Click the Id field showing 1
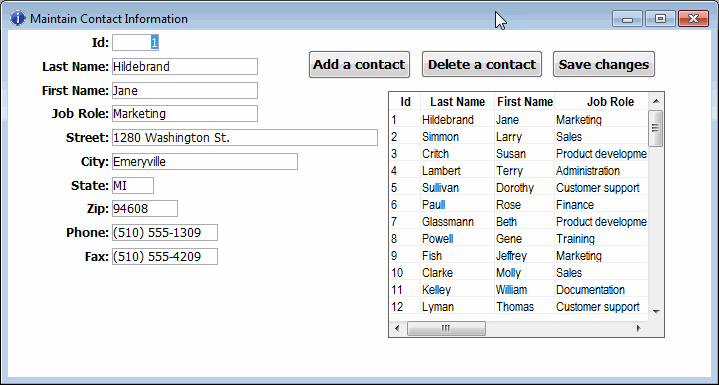Image resolution: width=719 pixels, height=385 pixels. pyautogui.click(x=135, y=43)
